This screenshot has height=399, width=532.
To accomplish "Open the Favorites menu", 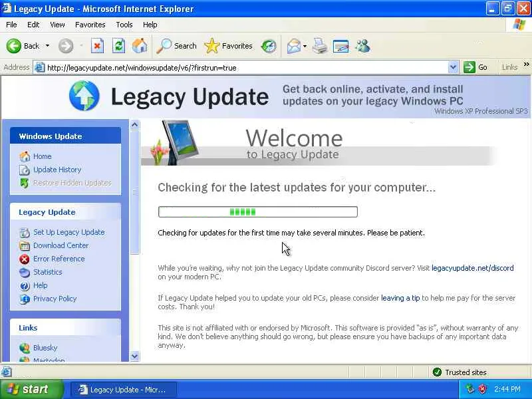I will 90,25.
